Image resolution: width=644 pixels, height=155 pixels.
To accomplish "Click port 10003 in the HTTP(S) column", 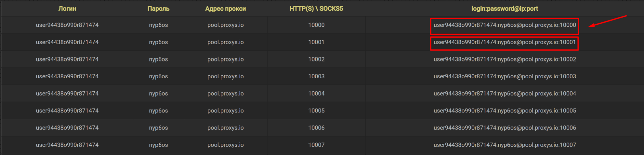I will (x=316, y=76).
